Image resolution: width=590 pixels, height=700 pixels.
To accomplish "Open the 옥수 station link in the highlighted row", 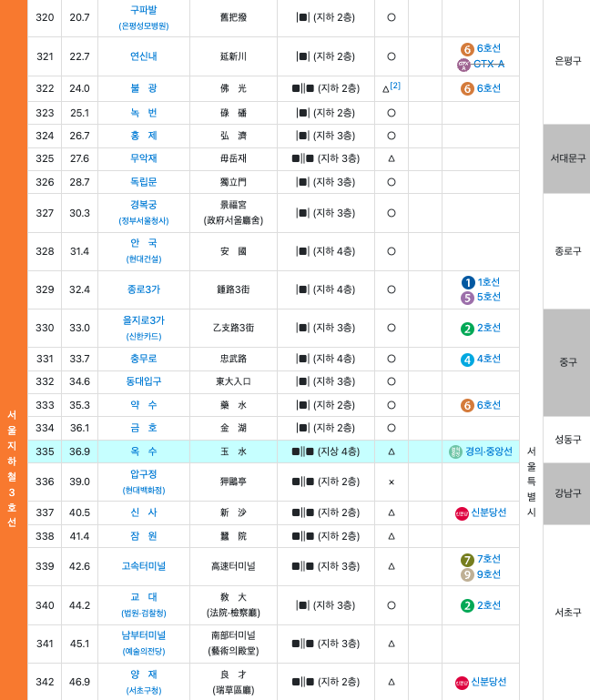I will pyautogui.click(x=143, y=451).
